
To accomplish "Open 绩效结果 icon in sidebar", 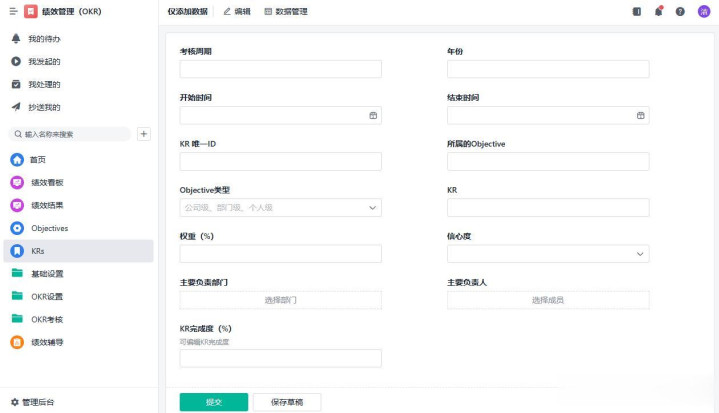I will (17, 205).
